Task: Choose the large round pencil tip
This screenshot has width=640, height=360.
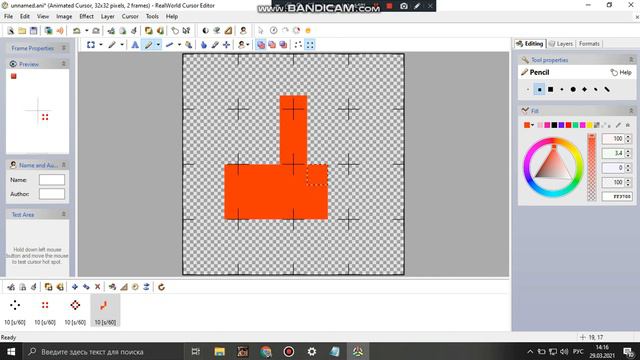Action: 573,89
